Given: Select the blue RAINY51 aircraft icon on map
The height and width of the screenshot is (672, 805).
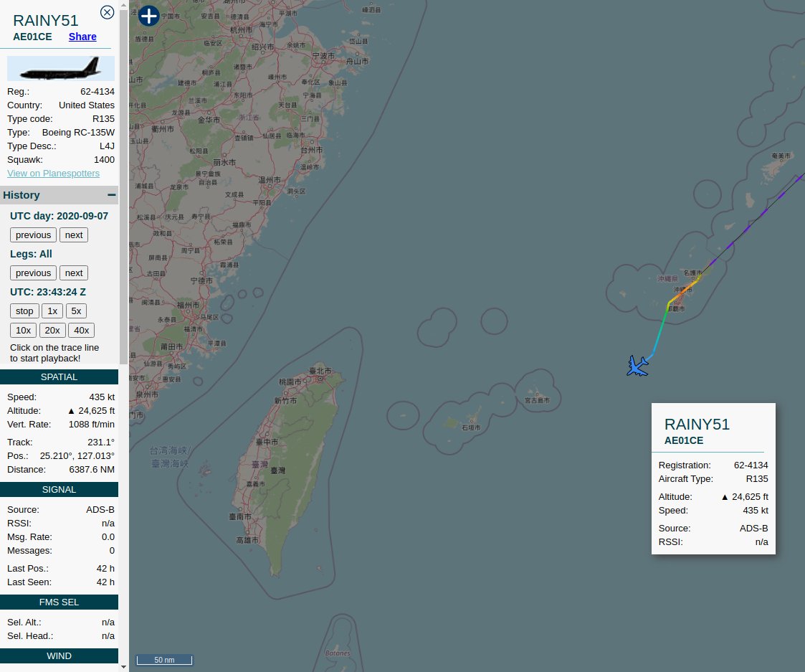Looking at the screenshot, I should pyautogui.click(x=637, y=366).
